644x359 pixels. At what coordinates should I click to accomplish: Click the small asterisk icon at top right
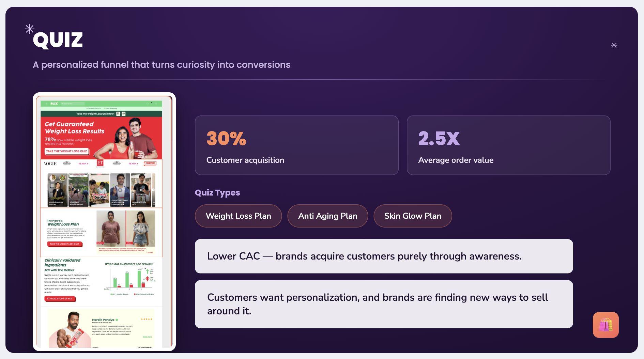point(614,45)
